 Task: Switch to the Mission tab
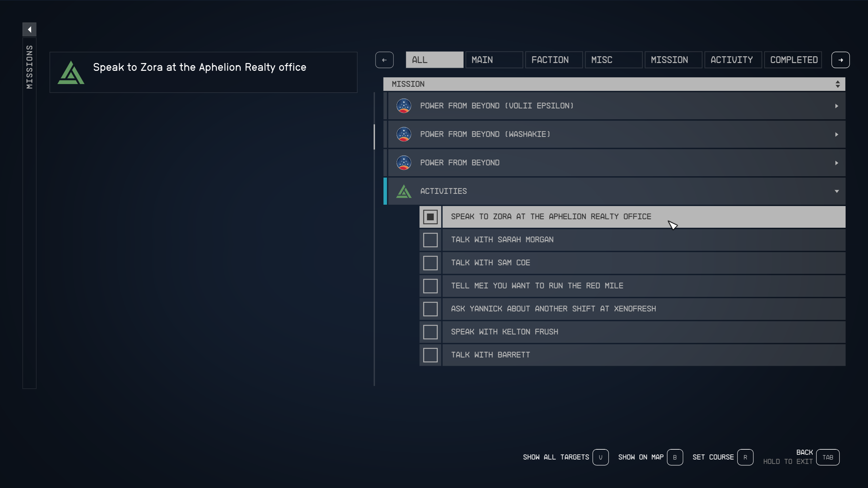tap(673, 60)
